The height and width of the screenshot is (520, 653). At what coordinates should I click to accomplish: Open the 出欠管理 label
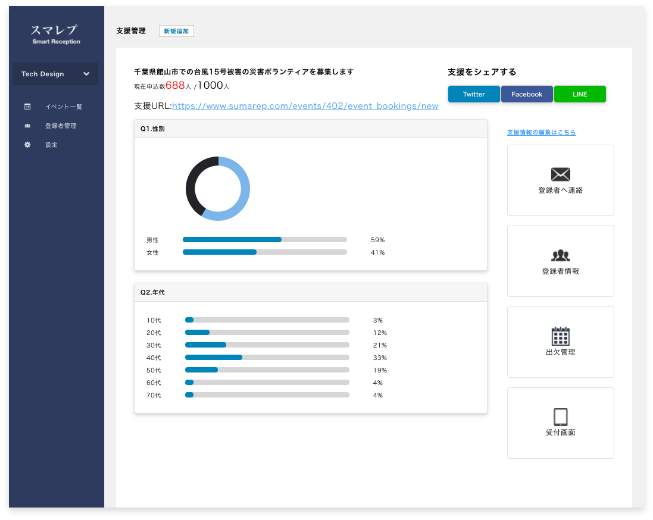561,352
